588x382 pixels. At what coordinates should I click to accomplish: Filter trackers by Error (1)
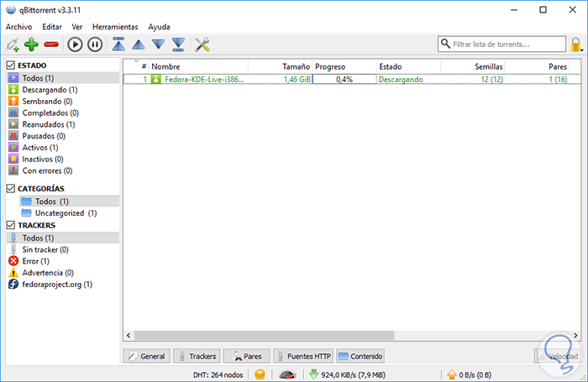pyautogui.click(x=63, y=261)
